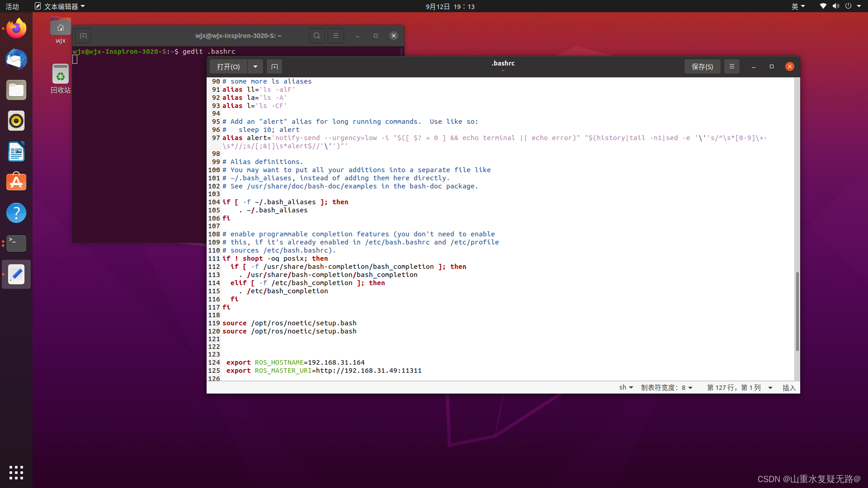Open input method 英 dropdown
868x488 pixels.
tap(798, 6)
